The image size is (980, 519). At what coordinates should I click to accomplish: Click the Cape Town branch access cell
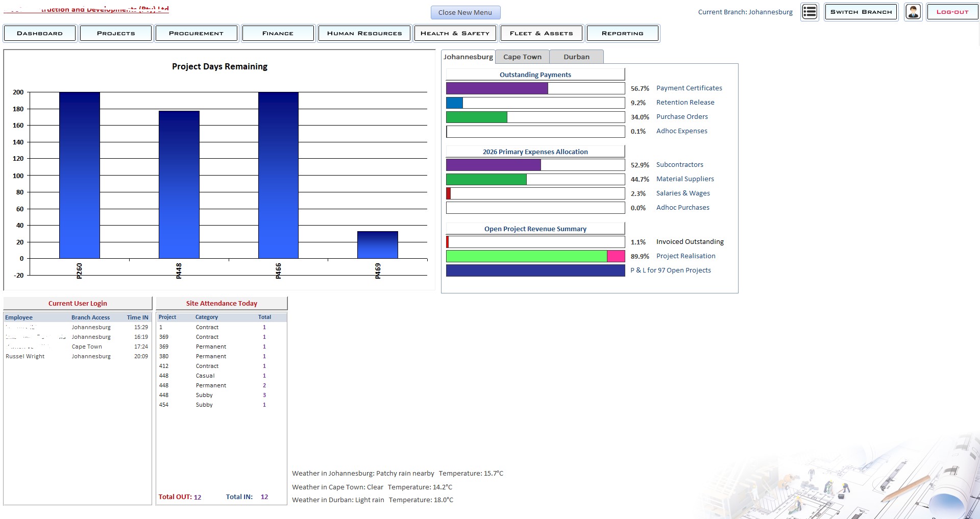pos(87,347)
